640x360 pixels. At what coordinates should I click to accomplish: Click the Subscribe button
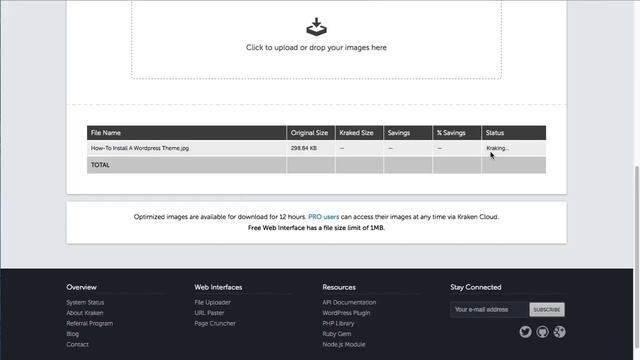[x=547, y=309]
